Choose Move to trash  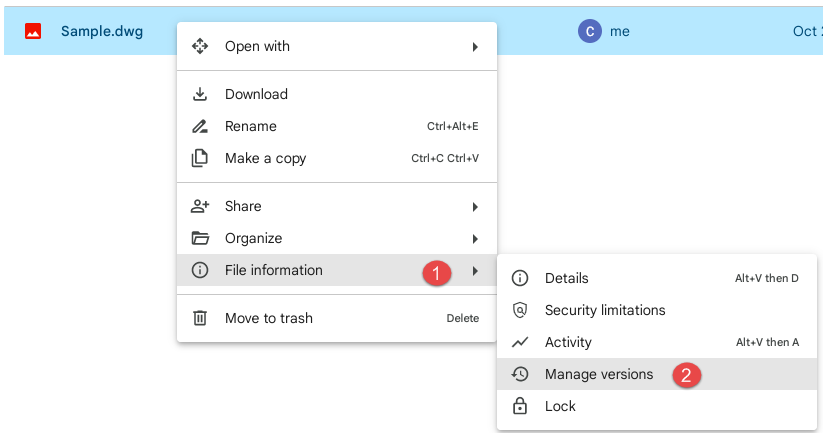click(337, 318)
